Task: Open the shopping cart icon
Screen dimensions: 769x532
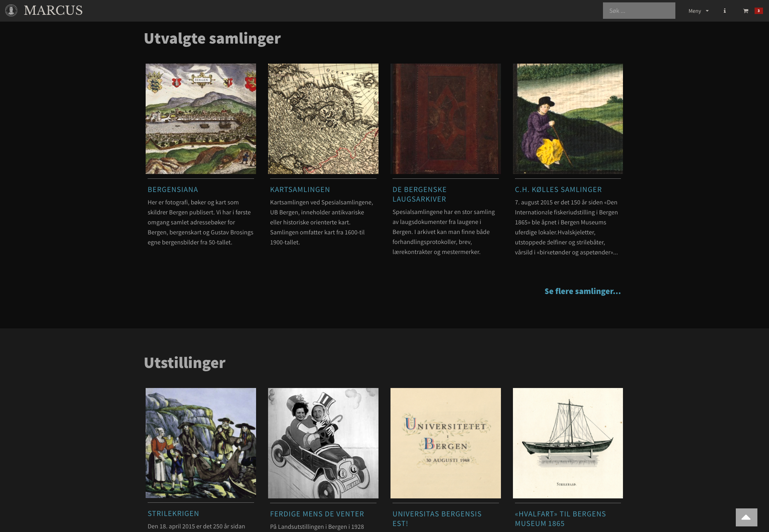Action: [x=746, y=11]
